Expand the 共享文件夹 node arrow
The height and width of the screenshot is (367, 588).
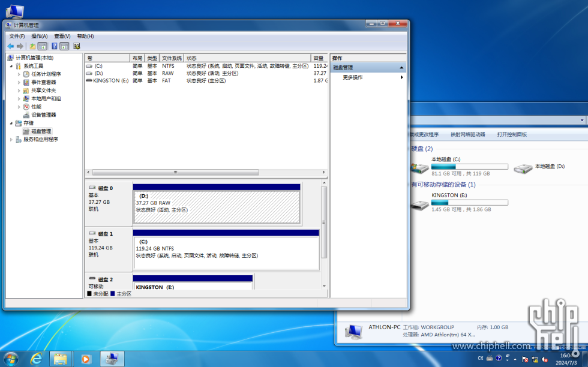coord(19,91)
